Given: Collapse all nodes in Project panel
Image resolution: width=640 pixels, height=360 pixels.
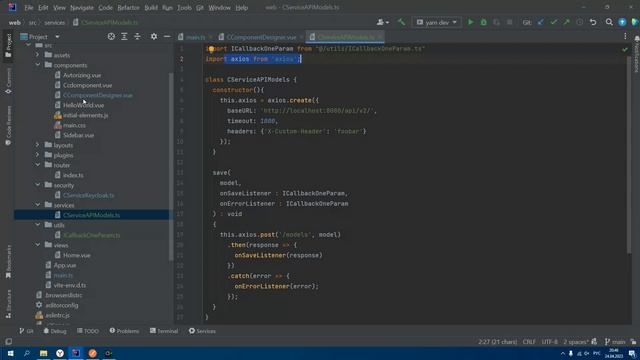Looking at the screenshot, I should (x=137, y=37).
